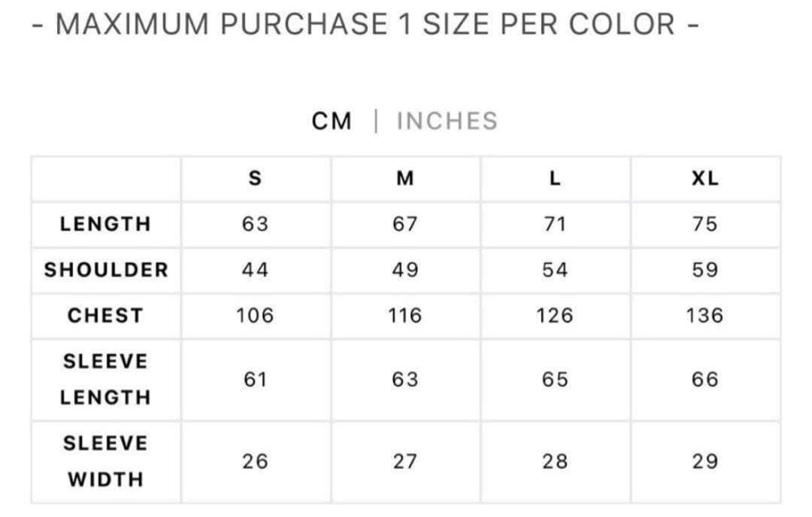Click the length value 71 for size L
Image resolution: width=812 pixels, height=517 pixels.
(x=555, y=224)
